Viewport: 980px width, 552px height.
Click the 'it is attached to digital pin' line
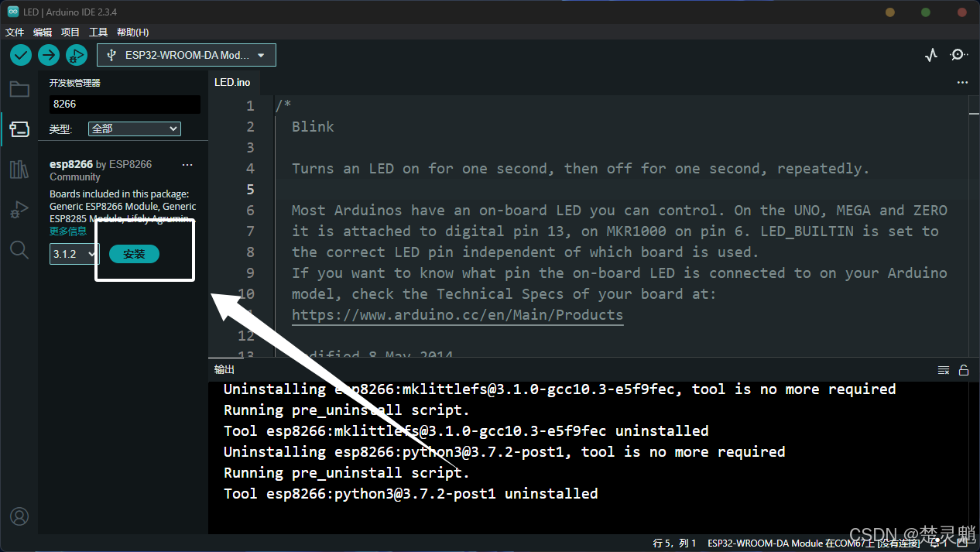pos(615,231)
